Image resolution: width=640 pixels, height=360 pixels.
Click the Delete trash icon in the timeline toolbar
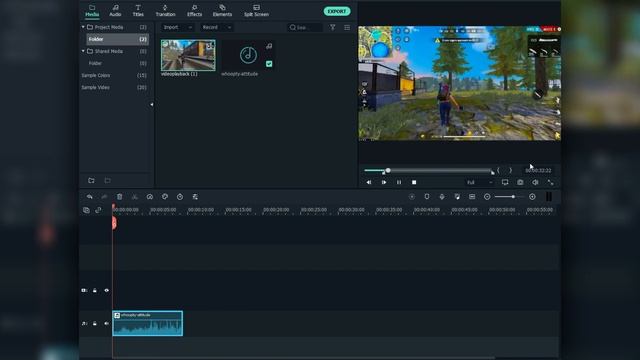pos(120,197)
